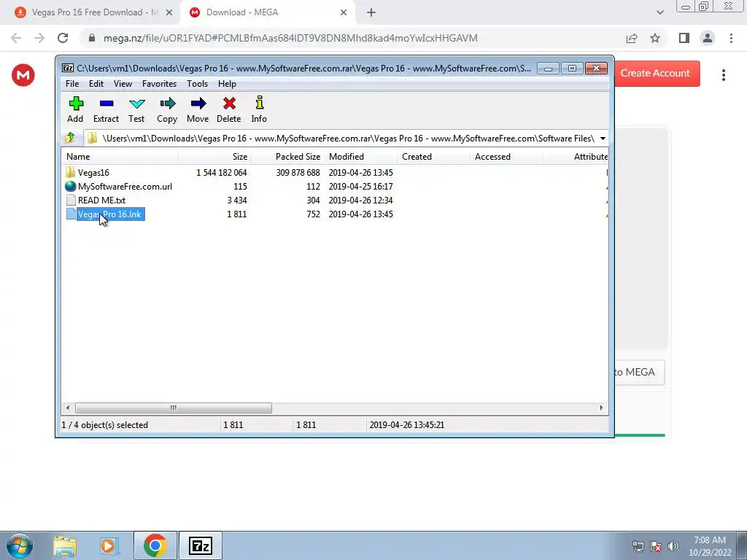Screen dimensions: 747x560
Task: Click the size value 1 544 182 064
Action: click(222, 172)
